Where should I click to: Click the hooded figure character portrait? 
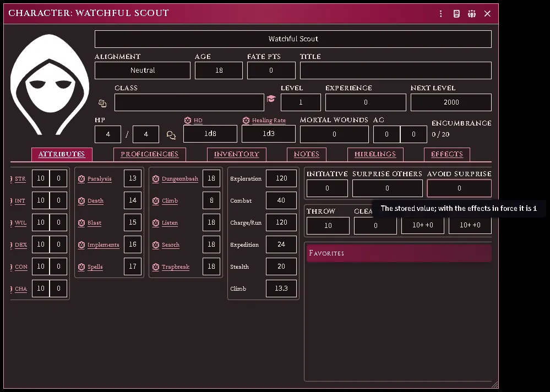[x=50, y=84]
